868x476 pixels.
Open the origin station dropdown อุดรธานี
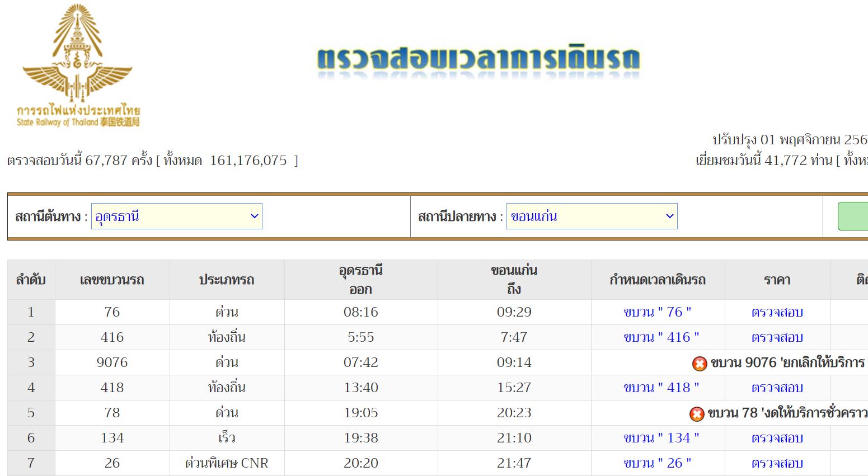[x=177, y=216]
